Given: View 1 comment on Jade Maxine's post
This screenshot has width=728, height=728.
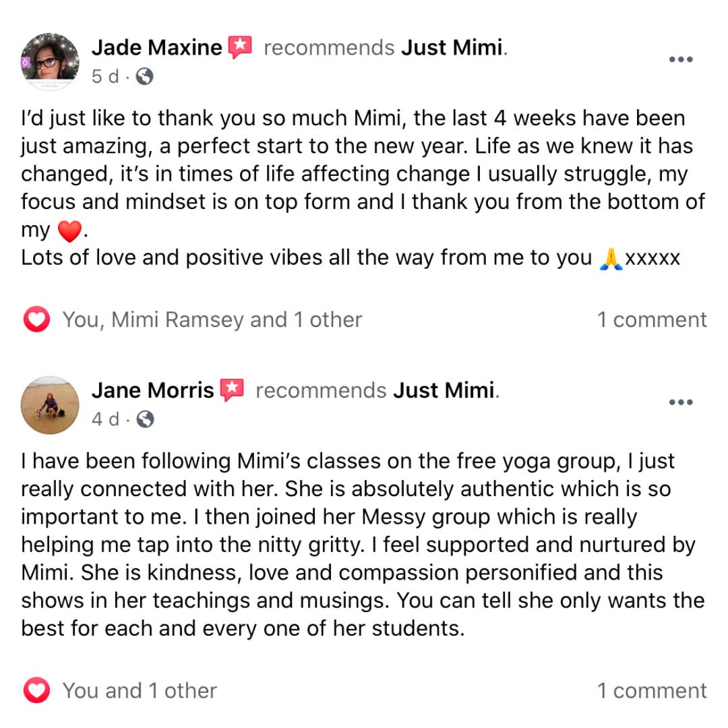Looking at the screenshot, I should pos(652,320).
